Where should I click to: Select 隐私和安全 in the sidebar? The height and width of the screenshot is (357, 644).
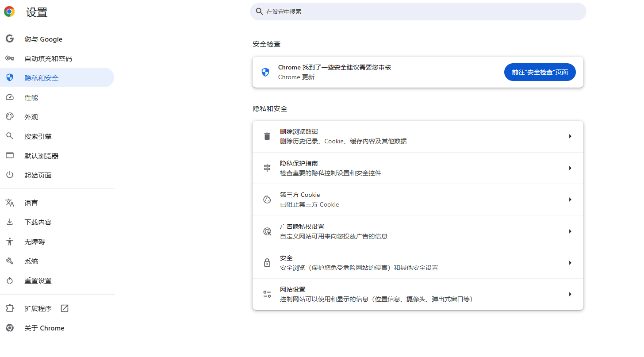click(57, 78)
